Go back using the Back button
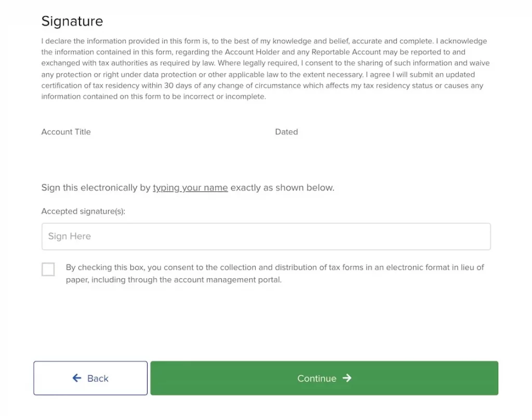This screenshot has height=420, width=532. (90, 378)
